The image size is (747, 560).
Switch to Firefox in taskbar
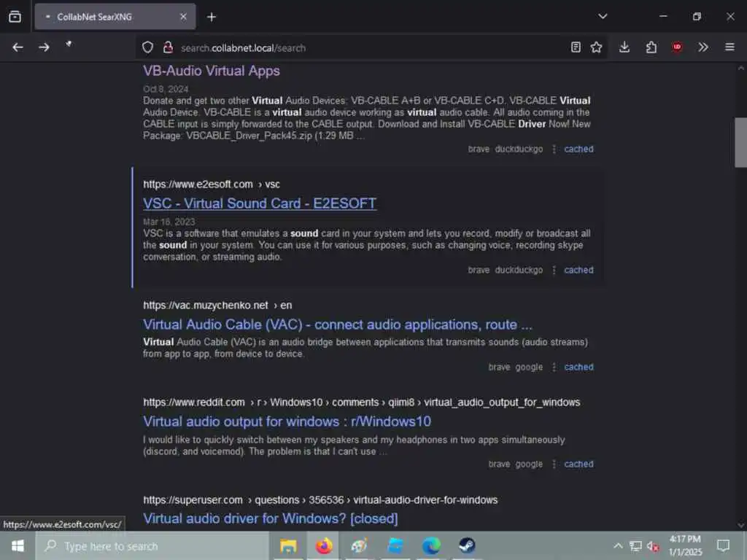(x=324, y=545)
